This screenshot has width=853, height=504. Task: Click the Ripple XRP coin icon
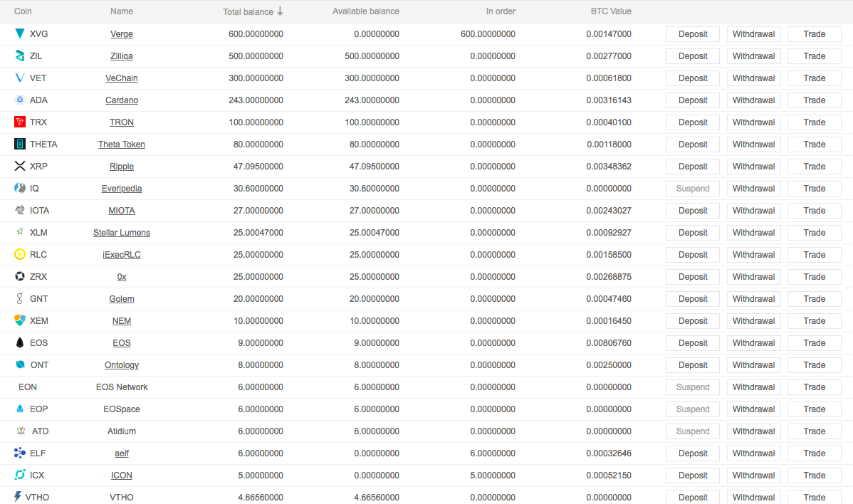pos(20,166)
